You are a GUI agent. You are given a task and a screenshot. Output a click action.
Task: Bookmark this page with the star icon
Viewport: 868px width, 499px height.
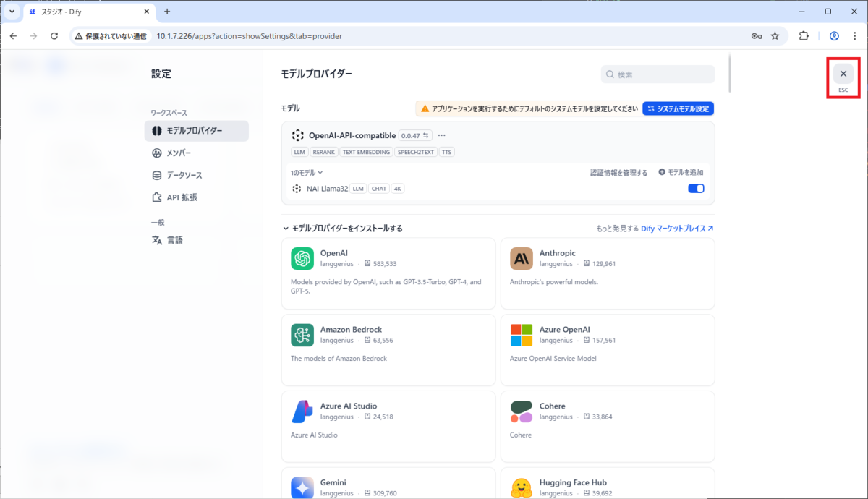(775, 35)
